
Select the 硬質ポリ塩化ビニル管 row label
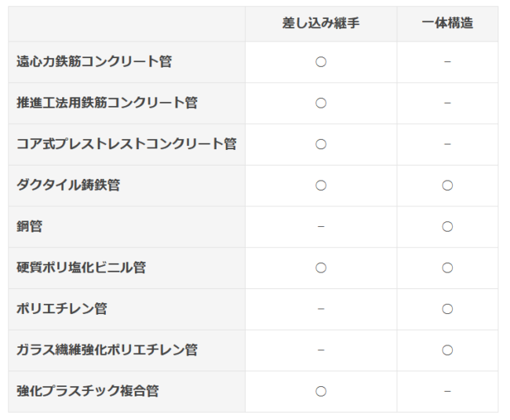[82, 268]
